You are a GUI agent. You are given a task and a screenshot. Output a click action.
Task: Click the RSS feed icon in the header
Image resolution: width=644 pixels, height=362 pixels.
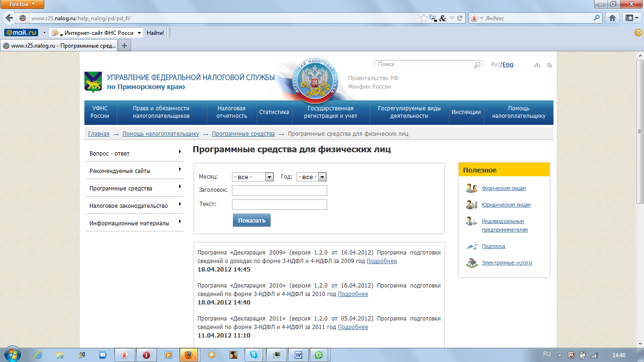[549, 65]
